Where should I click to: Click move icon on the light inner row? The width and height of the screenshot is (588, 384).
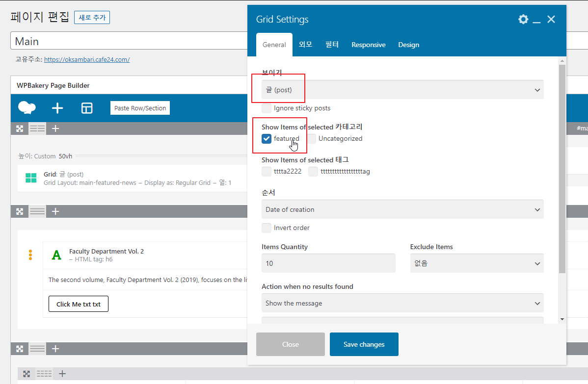click(26, 374)
